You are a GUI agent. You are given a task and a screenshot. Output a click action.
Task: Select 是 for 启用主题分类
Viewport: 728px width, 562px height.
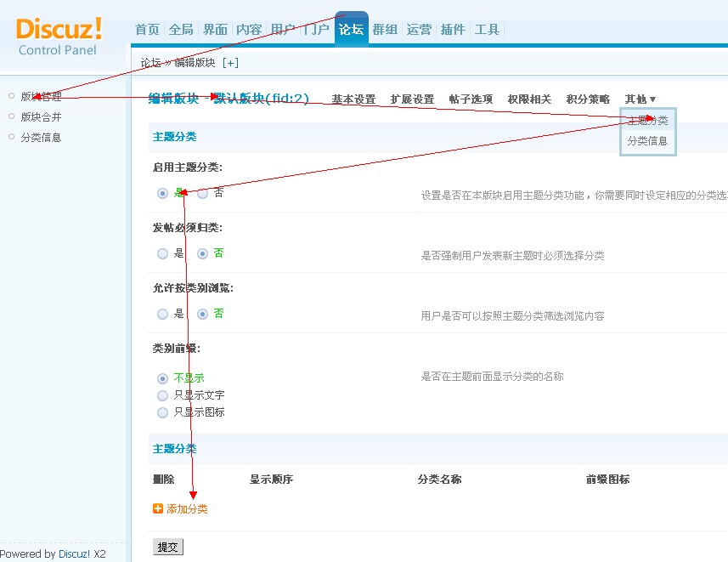(162, 193)
